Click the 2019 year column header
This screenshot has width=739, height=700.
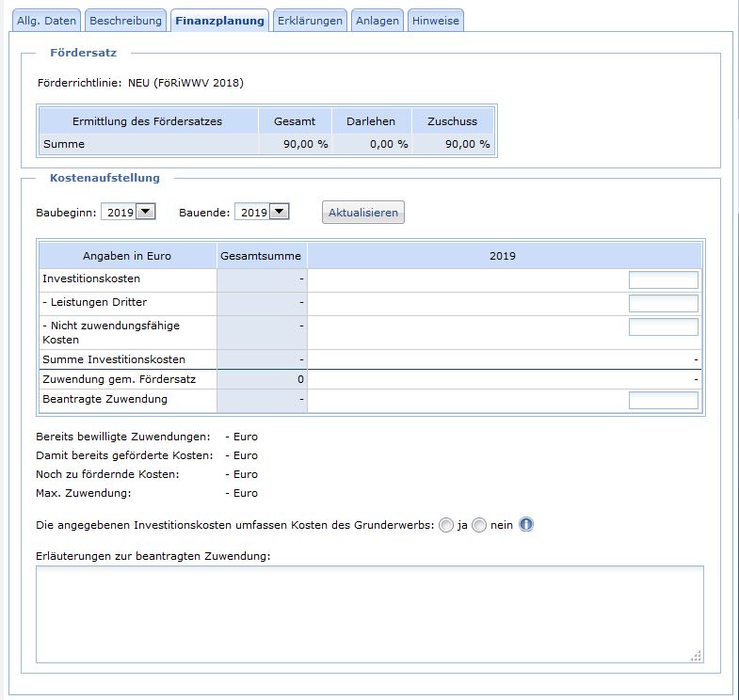pyautogui.click(x=503, y=256)
